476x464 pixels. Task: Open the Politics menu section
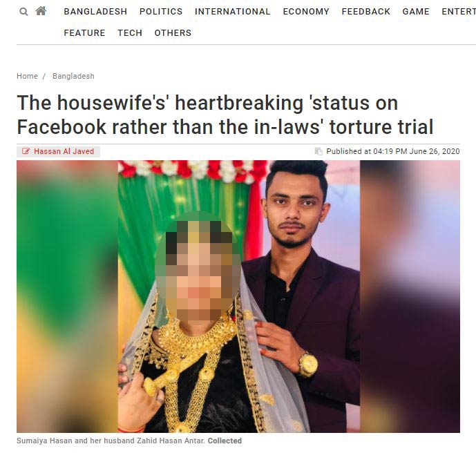pyautogui.click(x=161, y=12)
